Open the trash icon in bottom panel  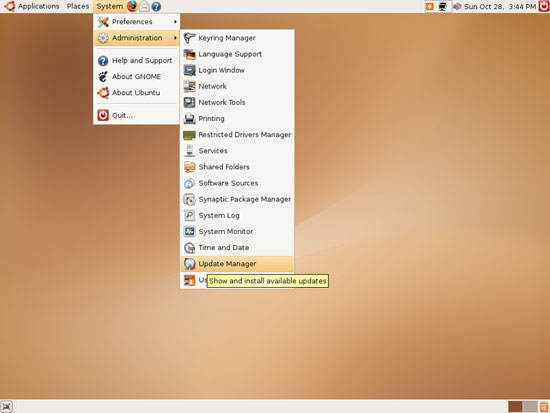[x=544, y=407]
